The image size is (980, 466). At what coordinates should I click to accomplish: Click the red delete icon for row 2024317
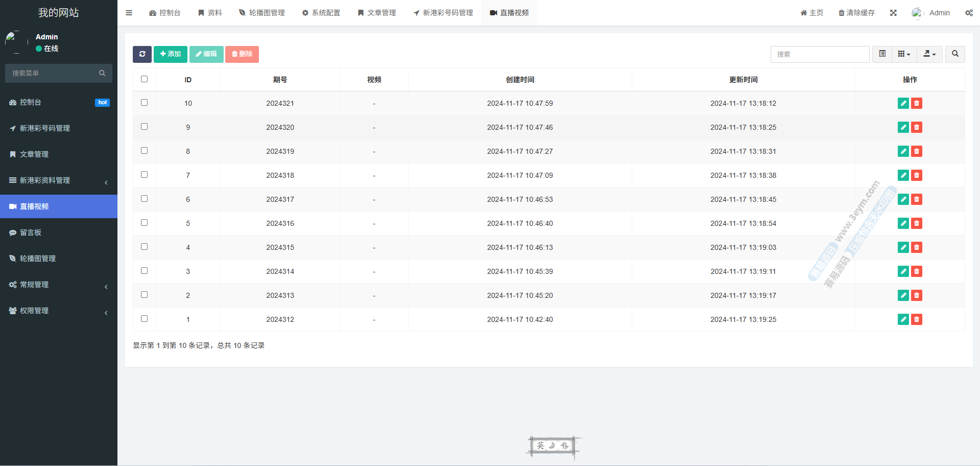click(917, 199)
